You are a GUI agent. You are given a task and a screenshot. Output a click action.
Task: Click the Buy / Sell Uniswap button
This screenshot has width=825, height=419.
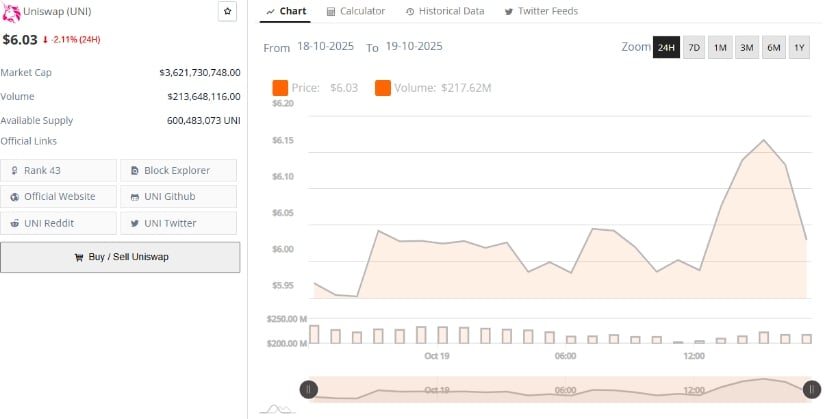click(x=120, y=257)
